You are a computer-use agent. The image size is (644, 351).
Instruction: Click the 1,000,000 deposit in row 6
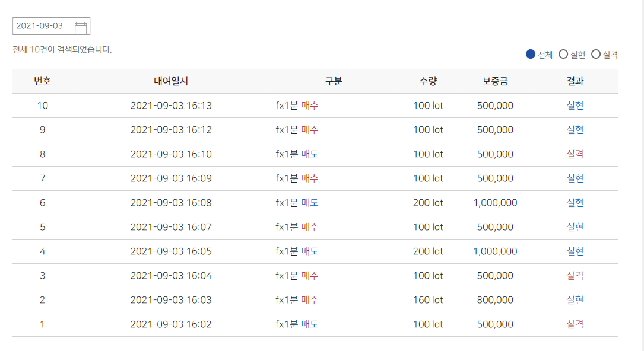pos(495,203)
